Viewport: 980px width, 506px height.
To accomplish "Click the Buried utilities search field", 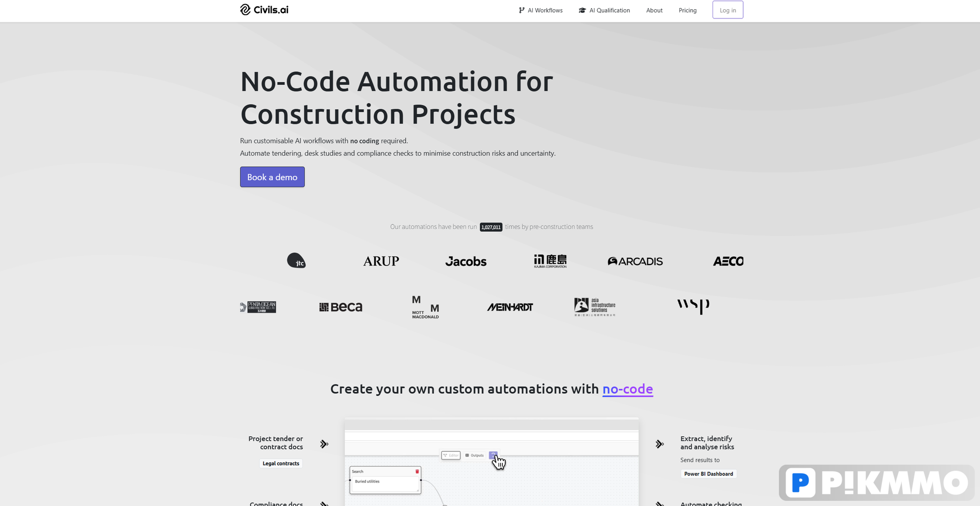I will pos(385,484).
